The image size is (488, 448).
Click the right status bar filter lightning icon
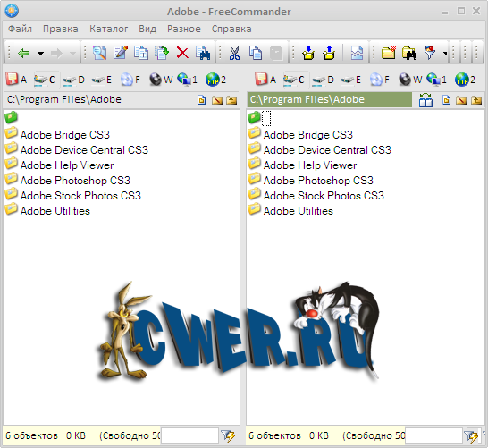pos(471,435)
